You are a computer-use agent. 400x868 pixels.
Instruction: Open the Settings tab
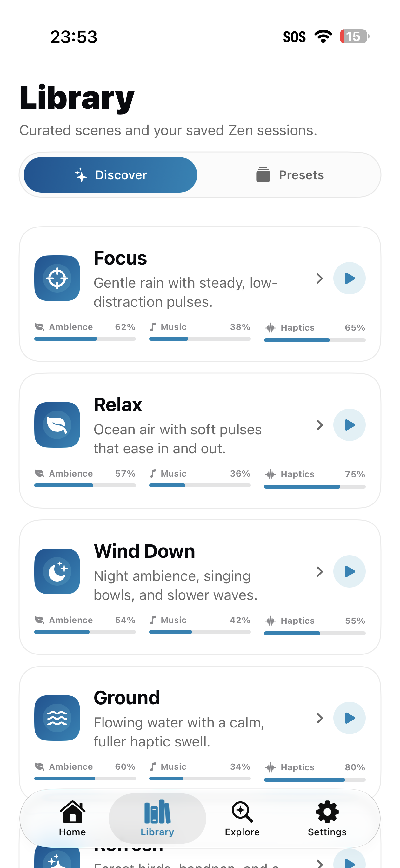pos(327,819)
